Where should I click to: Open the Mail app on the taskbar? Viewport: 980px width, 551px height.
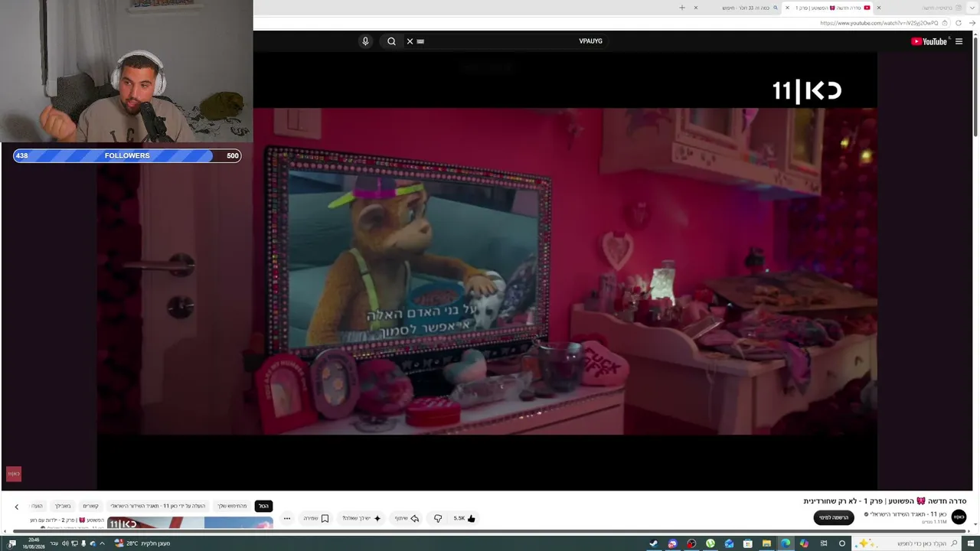pos(729,543)
